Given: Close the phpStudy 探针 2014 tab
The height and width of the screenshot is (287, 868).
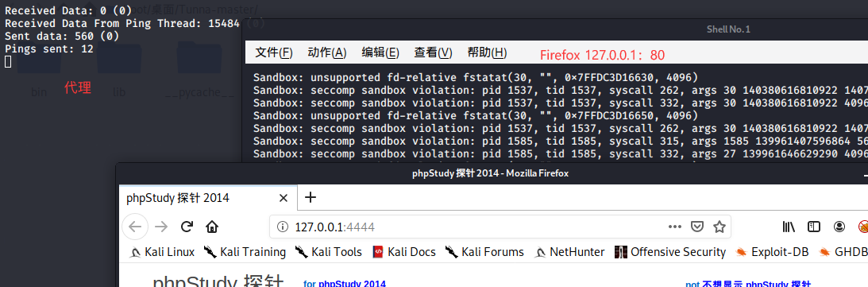Looking at the screenshot, I should (x=284, y=198).
